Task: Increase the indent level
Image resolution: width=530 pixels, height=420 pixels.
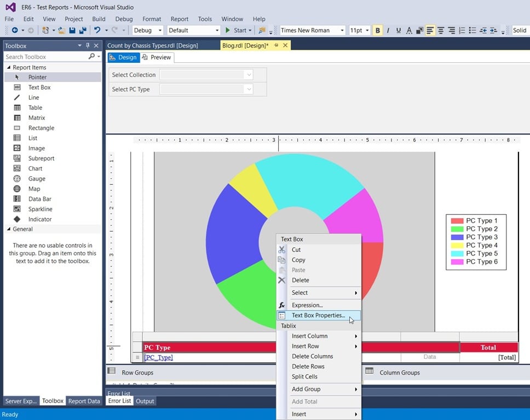Action: point(493,31)
